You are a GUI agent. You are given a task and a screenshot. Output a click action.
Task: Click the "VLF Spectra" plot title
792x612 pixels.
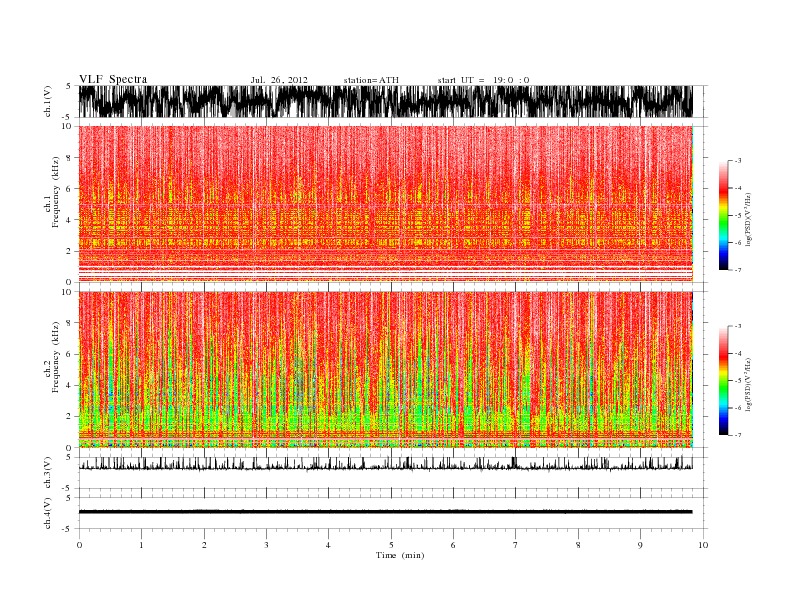[x=113, y=79]
